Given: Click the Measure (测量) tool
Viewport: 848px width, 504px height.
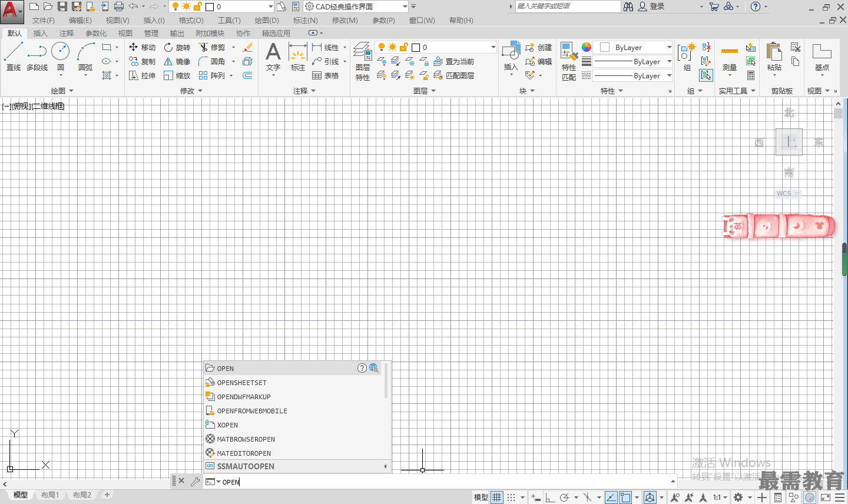Looking at the screenshot, I should click(730, 57).
